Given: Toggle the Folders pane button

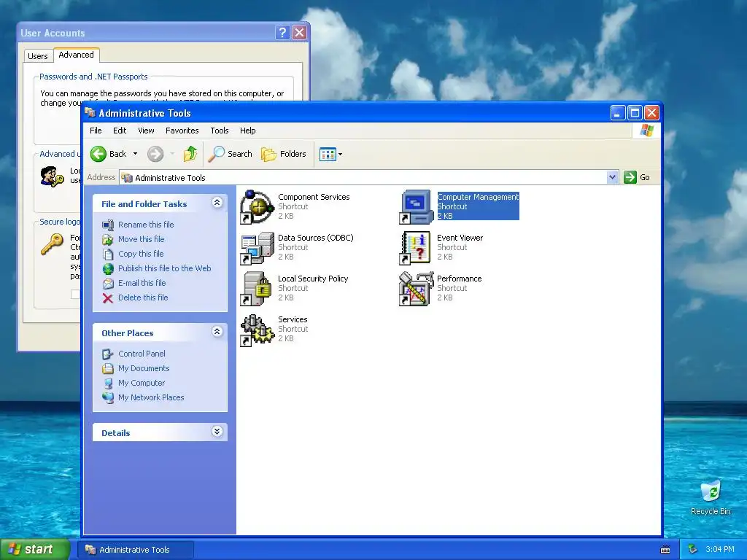Looking at the screenshot, I should tap(284, 154).
